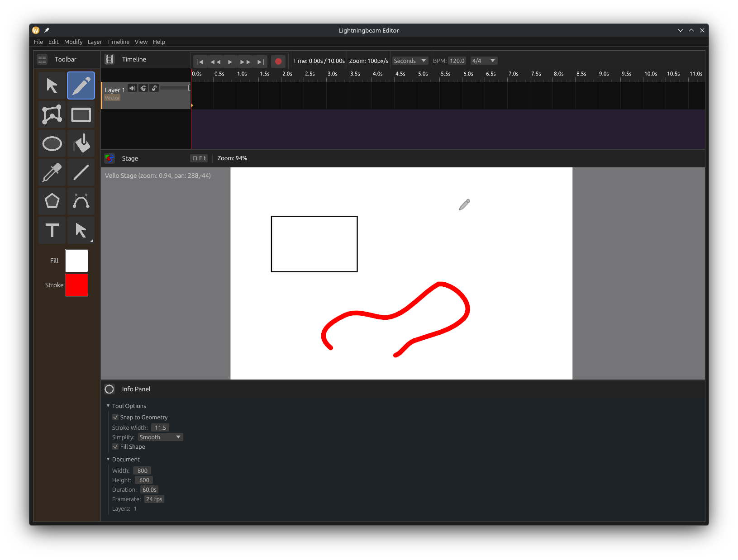Disable the Fill Shape option
Image resolution: width=738 pixels, height=560 pixels.
[115, 446]
